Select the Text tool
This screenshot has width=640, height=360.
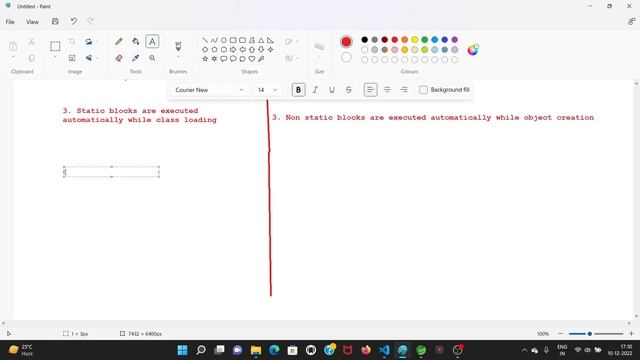coord(152,42)
